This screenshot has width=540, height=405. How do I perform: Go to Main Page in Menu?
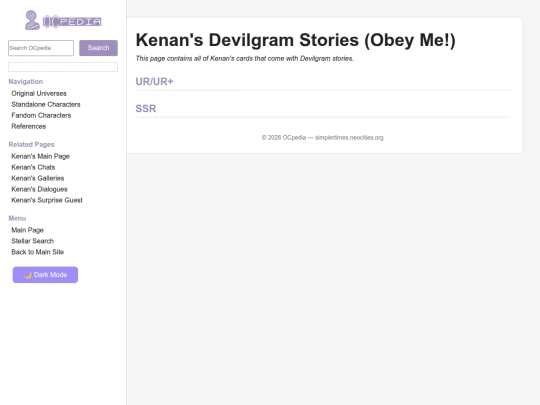coord(28,230)
